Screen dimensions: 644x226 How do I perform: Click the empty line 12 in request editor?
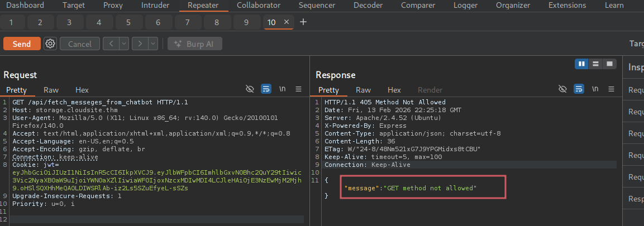pyautogui.click(x=156, y=219)
